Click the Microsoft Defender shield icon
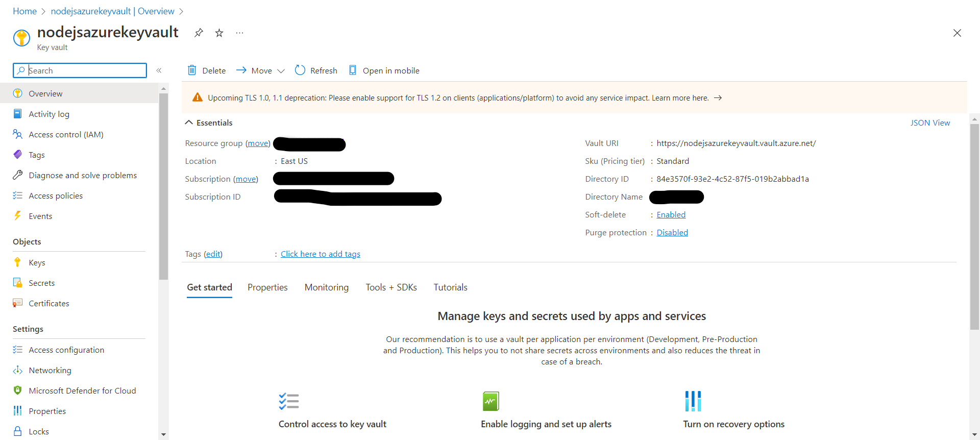 click(x=18, y=390)
